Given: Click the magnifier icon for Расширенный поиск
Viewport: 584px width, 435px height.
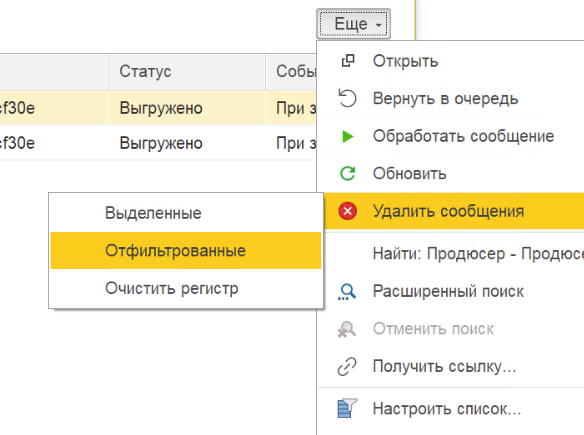Looking at the screenshot, I should click(x=347, y=291).
